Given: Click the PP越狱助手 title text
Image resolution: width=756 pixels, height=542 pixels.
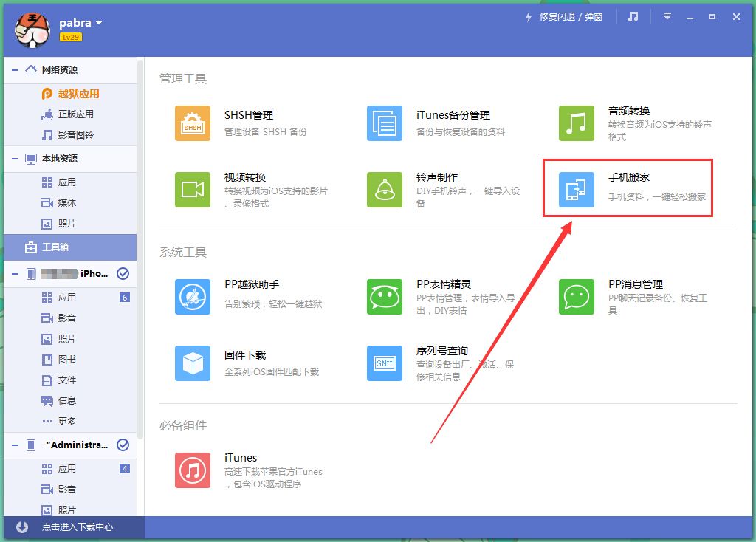Looking at the screenshot, I should tap(252, 284).
